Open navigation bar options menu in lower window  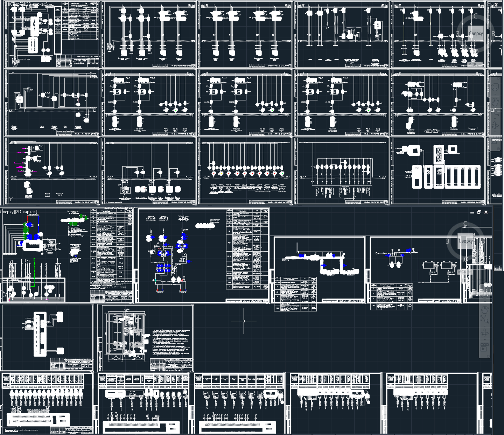[488, 356]
